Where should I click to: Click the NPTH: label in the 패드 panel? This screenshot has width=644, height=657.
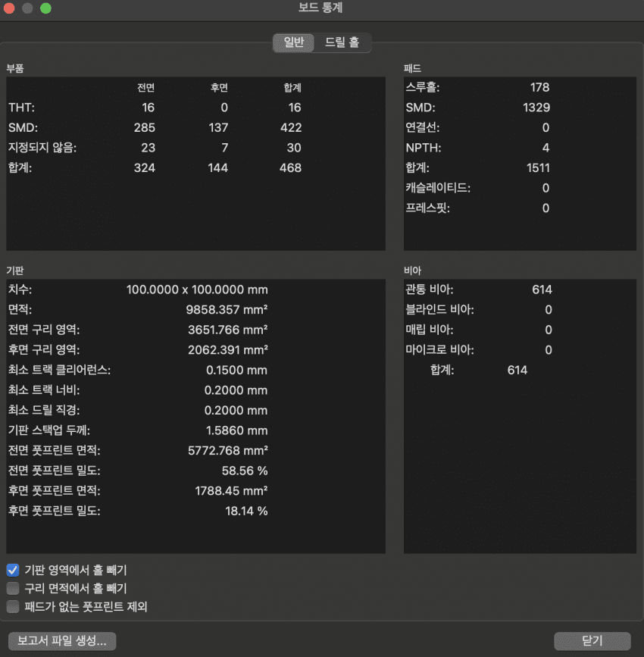coord(424,148)
